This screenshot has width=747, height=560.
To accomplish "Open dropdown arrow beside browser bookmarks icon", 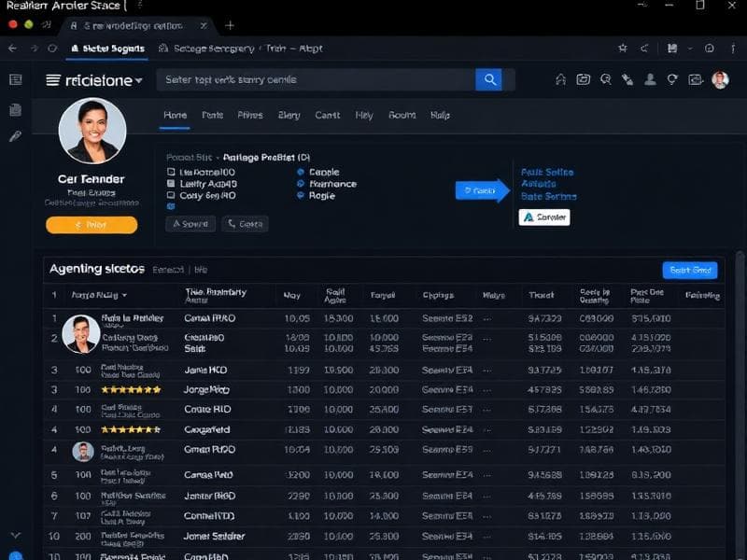I will [689, 49].
